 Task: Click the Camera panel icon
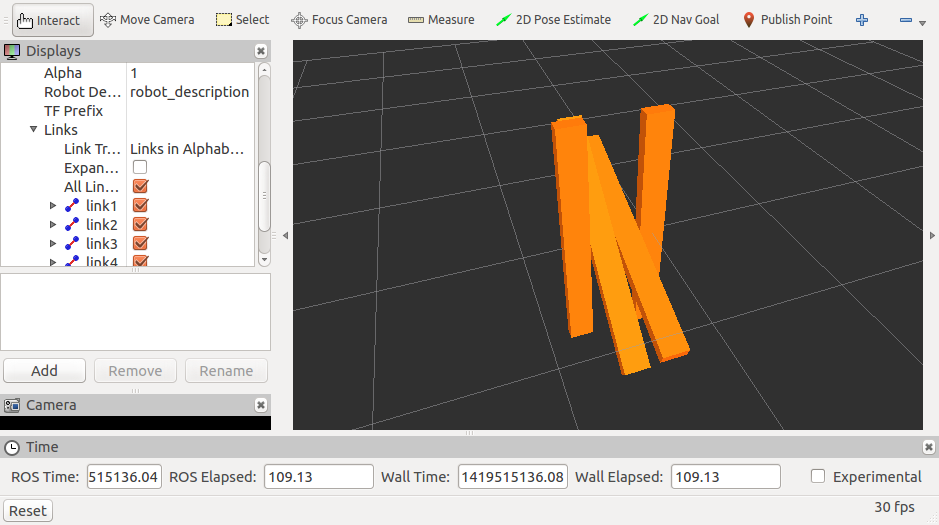click(x=12, y=405)
